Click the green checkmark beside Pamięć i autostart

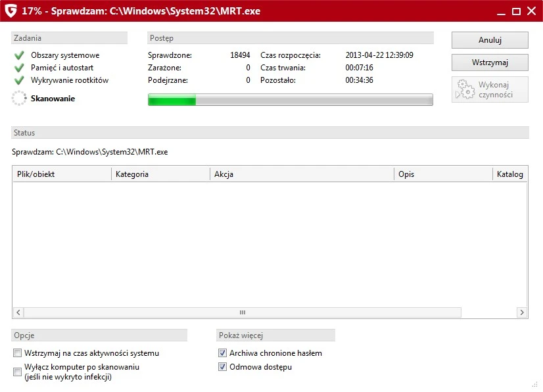tap(19, 68)
